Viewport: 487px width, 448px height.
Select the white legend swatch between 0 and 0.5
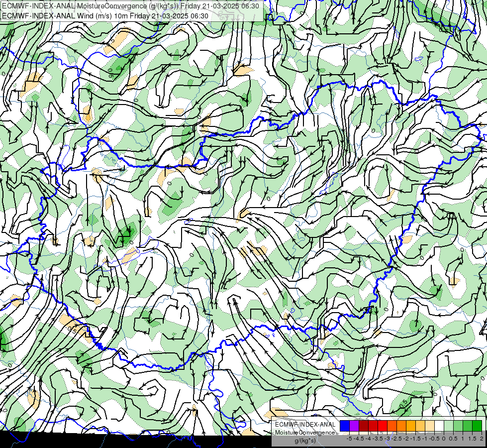[439, 426]
